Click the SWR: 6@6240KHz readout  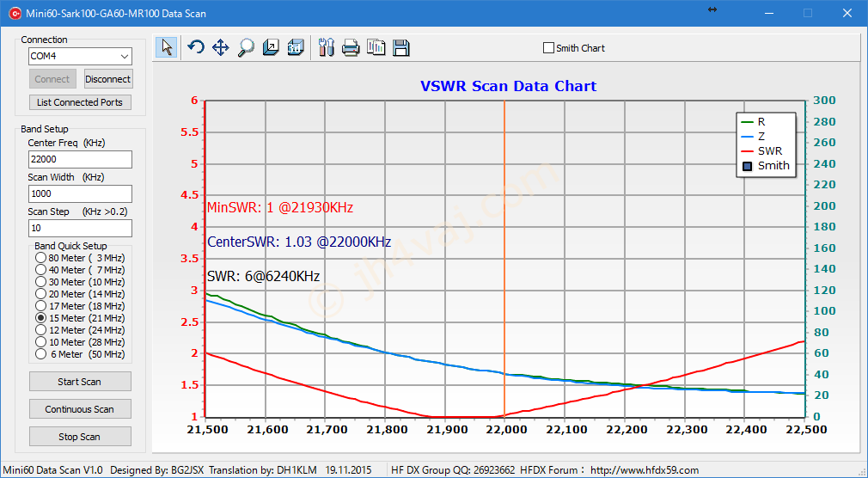[x=264, y=276]
